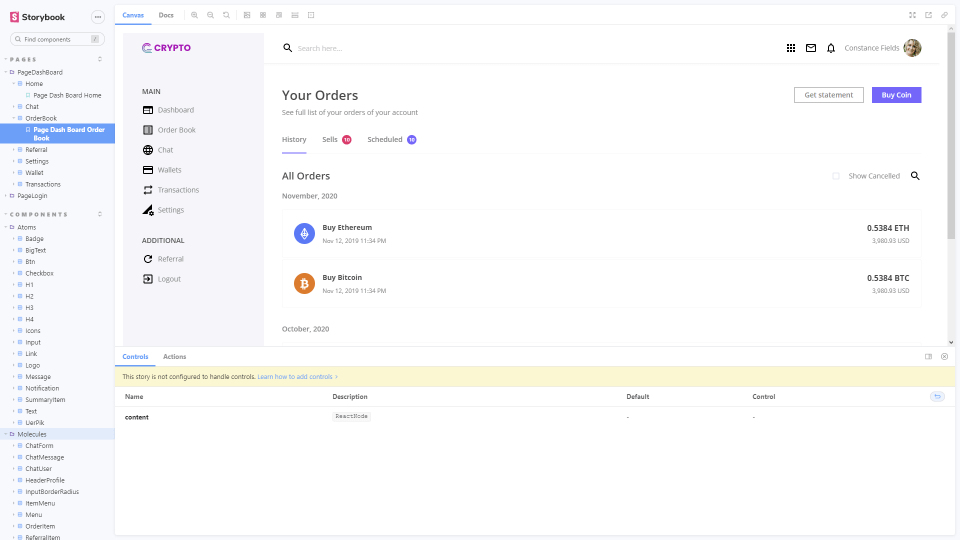Open the Buy Bitcoin order row
The image size is (960, 540).
[601, 283]
